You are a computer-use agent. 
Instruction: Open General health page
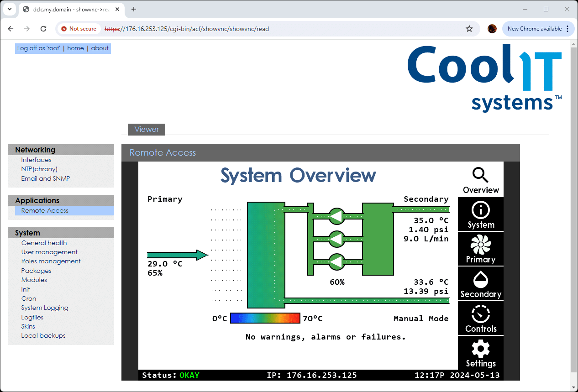coord(44,243)
